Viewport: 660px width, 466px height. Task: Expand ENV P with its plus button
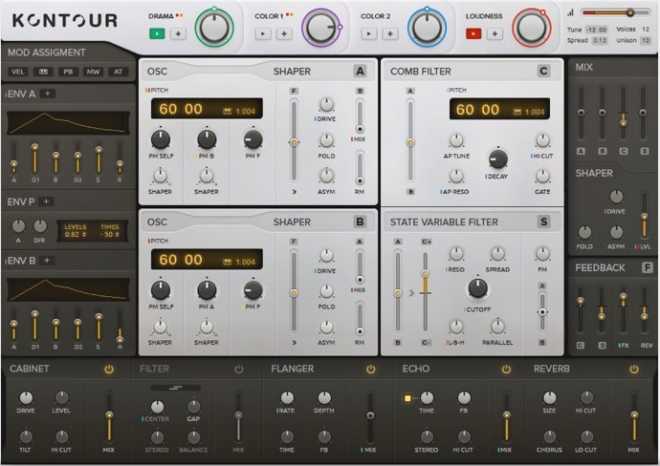coord(46,202)
